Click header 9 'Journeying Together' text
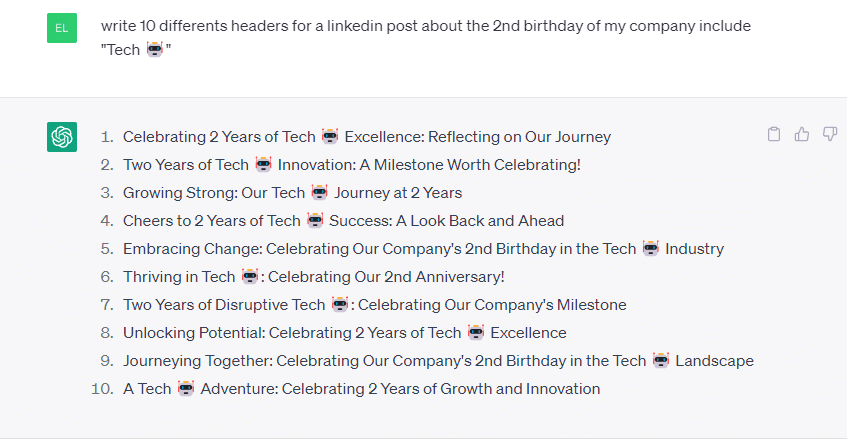 tap(438, 361)
